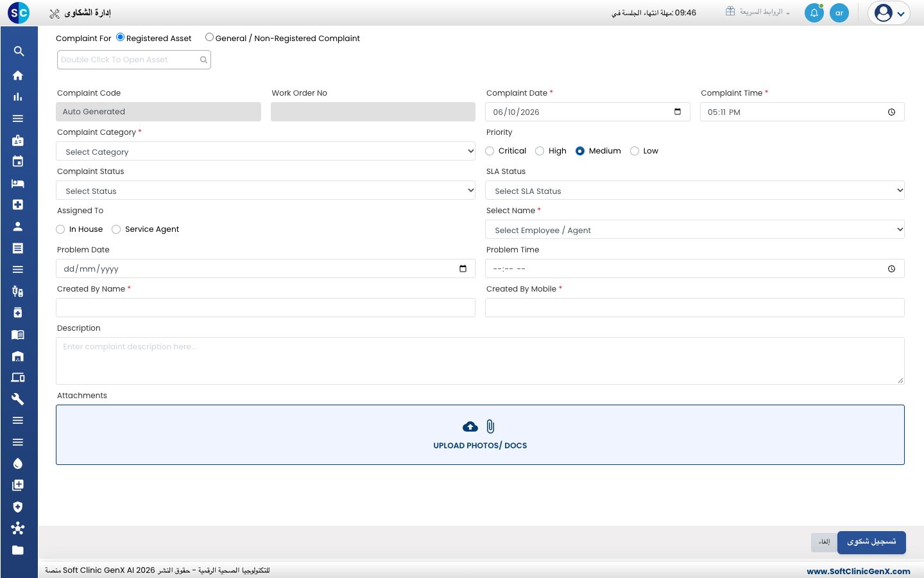The height and width of the screenshot is (578, 924).
Task: Expand the user profile menu
Action: [x=889, y=13]
